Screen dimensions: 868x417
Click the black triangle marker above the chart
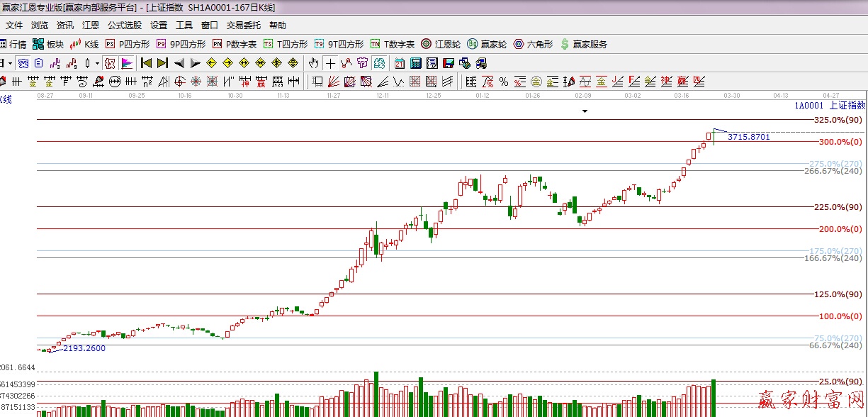(585, 111)
